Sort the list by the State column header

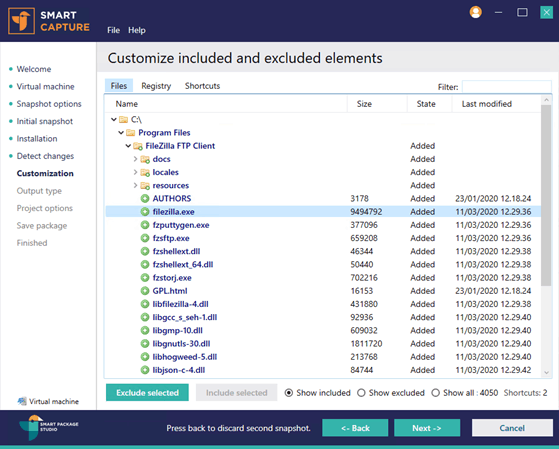[426, 104]
